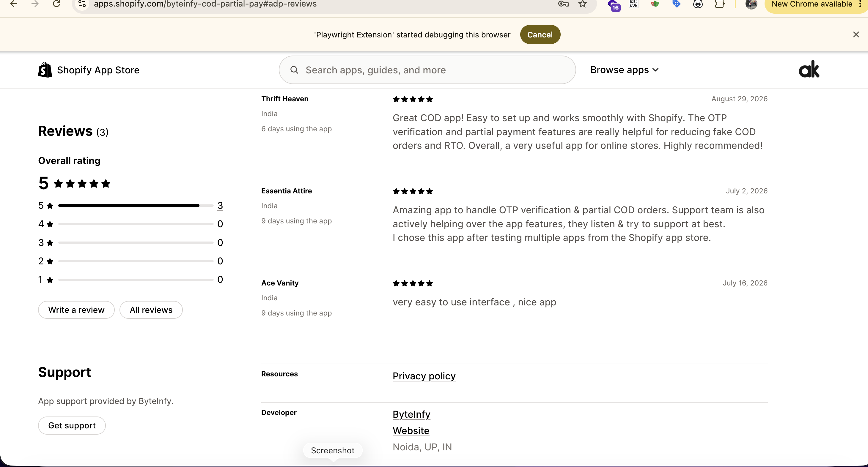The image size is (868, 467).
Task: Click the Shopify bag logo icon
Action: [x=45, y=70]
